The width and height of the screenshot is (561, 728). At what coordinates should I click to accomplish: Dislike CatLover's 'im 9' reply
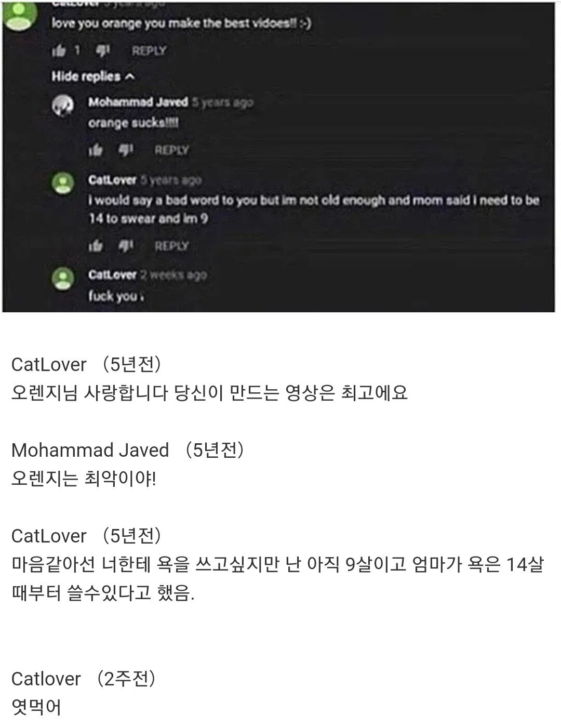click(126, 246)
